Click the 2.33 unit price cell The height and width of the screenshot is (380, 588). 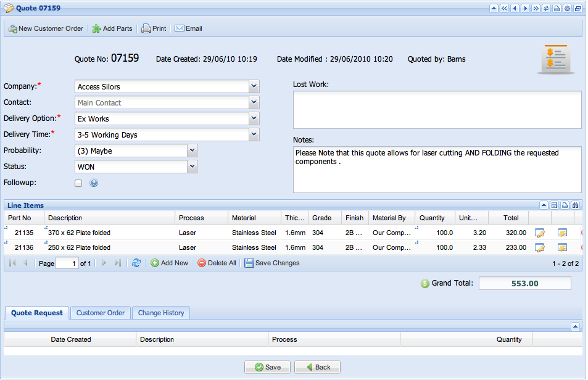point(472,247)
